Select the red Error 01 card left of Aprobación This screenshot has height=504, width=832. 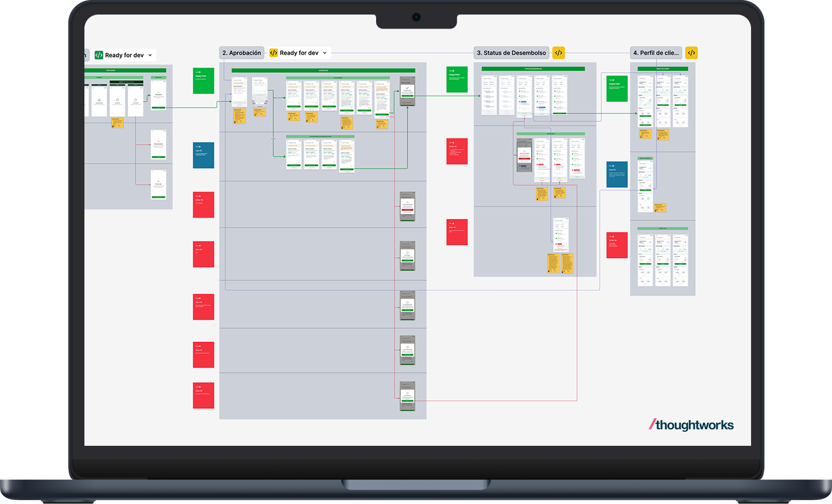204,205
